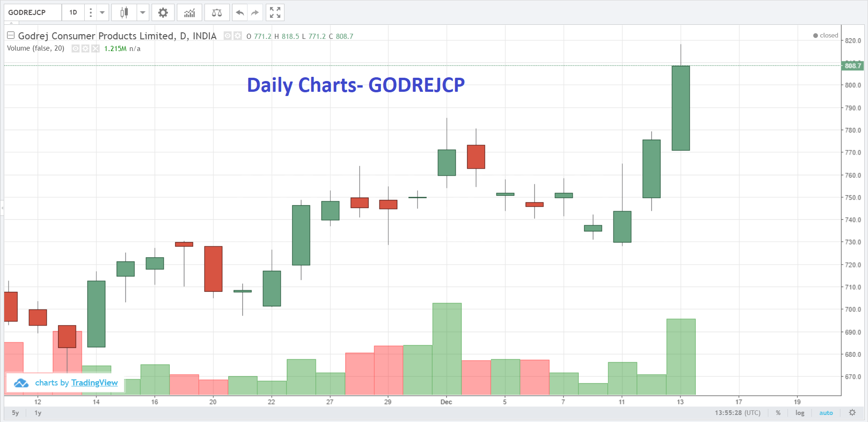This screenshot has height=422, width=868.
Task: Toggle fullscreen mode icon
Action: [275, 13]
